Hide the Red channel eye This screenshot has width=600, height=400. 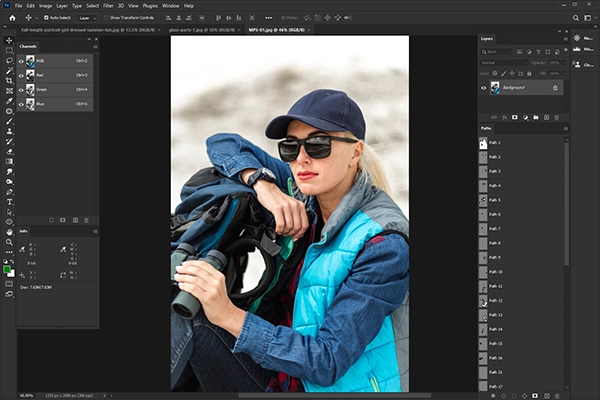(x=21, y=75)
